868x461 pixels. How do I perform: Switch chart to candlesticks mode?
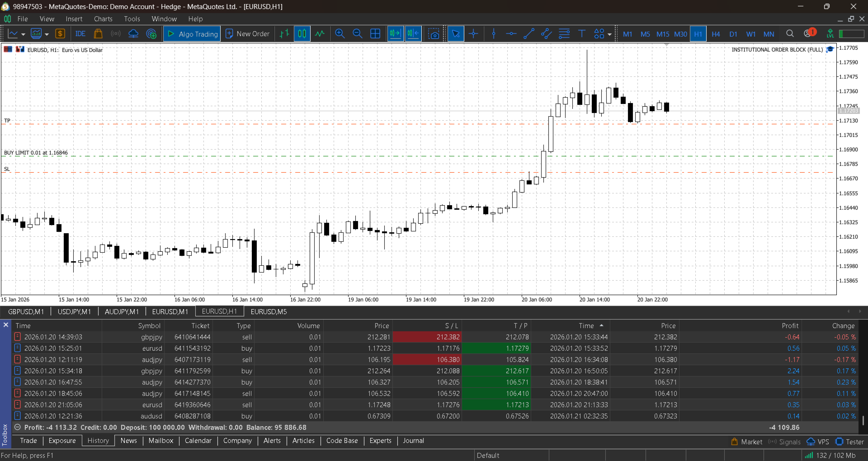tap(302, 34)
